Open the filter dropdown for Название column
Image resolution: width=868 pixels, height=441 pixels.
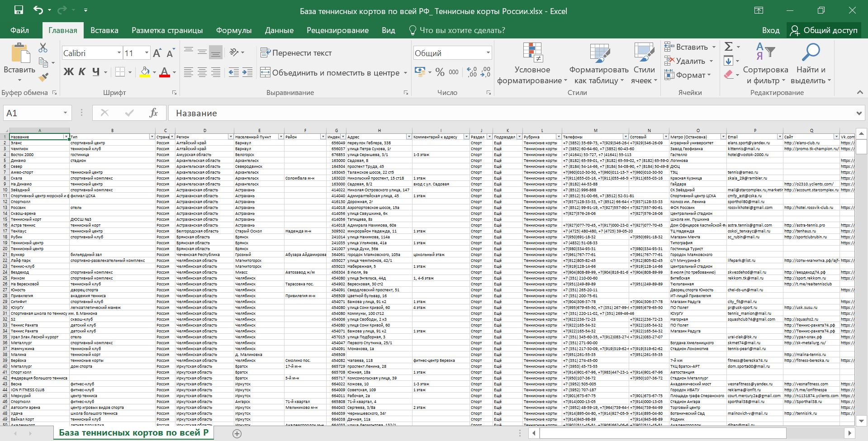(x=66, y=137)
